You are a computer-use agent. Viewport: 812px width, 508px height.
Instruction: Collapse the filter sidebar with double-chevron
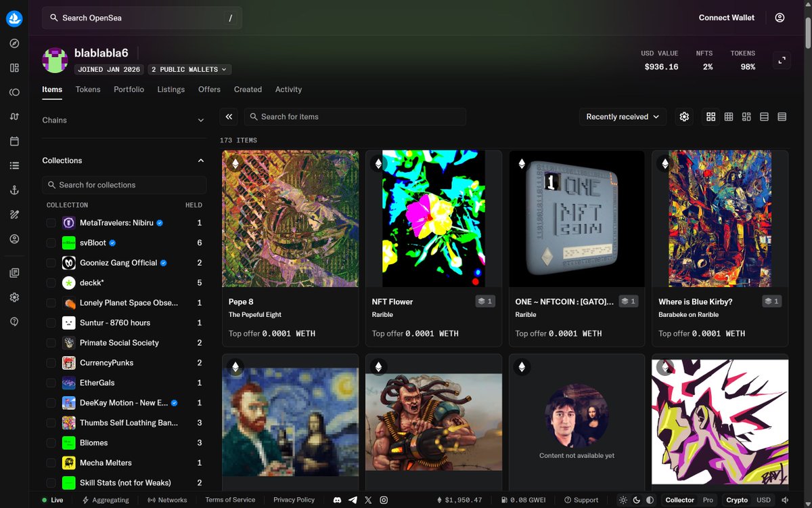tap(229, 117)
